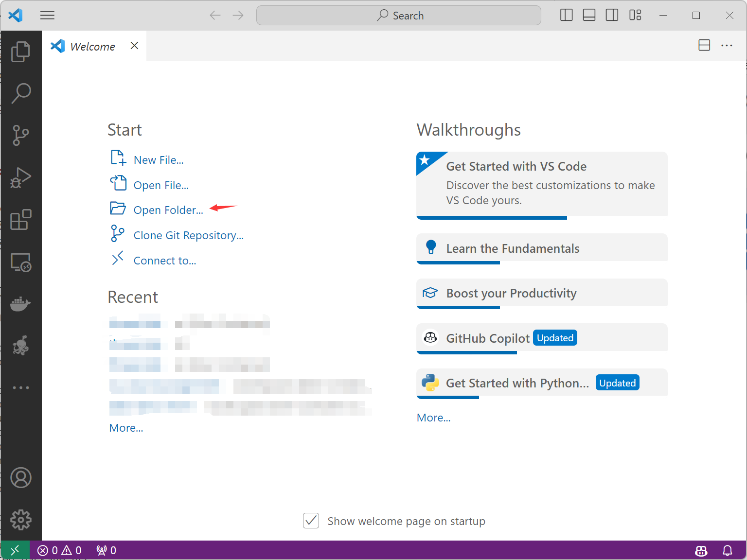Click the Updated badge on Python walkthrough
This screenshot has width=747, height=560.
coord(617,383)
